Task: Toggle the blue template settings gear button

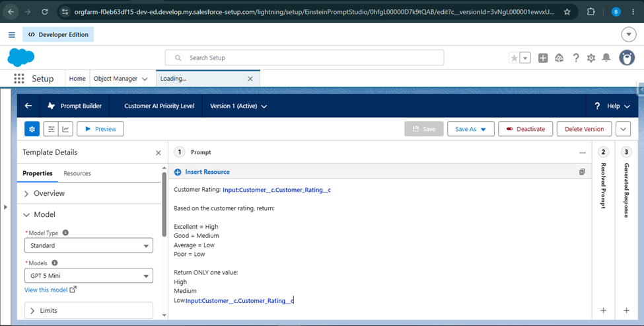Action: pos(32,129)
